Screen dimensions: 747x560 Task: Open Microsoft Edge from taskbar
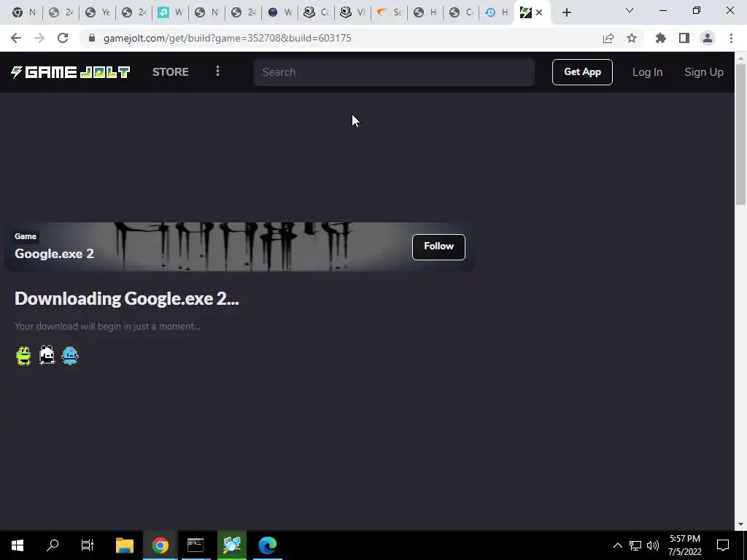[268, 545]
